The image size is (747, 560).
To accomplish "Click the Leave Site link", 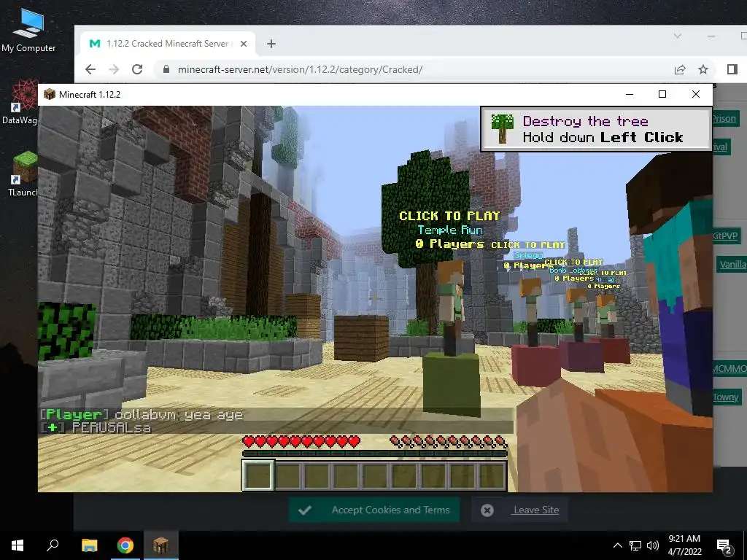I will pyautogui.click(x=536, y=510).
